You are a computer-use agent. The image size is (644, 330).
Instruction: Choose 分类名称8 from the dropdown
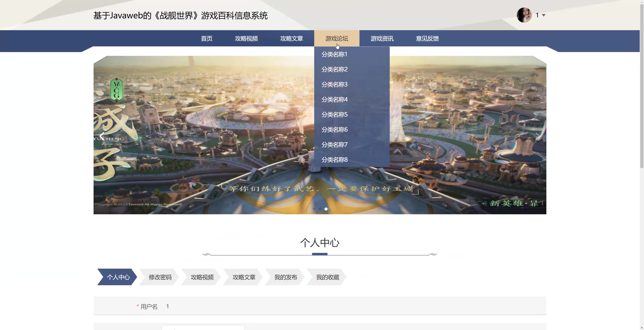pyautogui.click(x=335, y=160)
